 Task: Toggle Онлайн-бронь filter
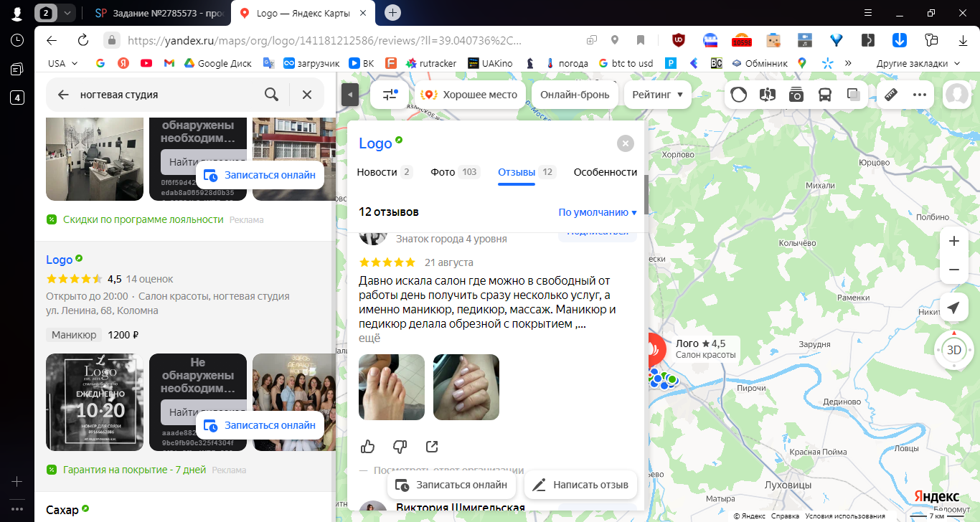point(575,95)
